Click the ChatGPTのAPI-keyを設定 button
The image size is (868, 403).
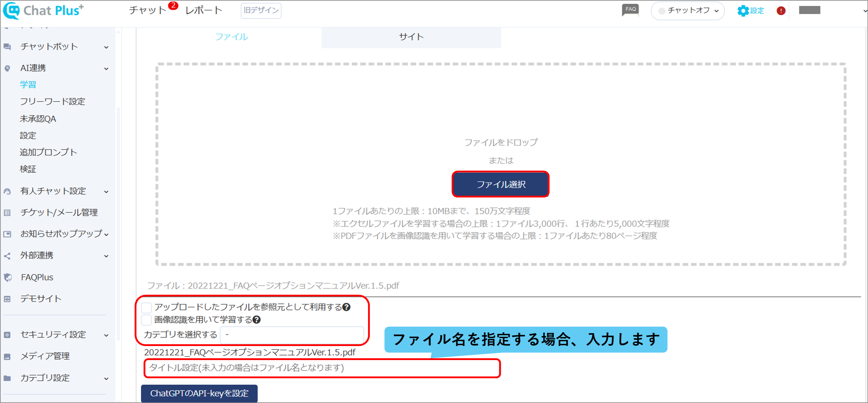coord(199,393)
